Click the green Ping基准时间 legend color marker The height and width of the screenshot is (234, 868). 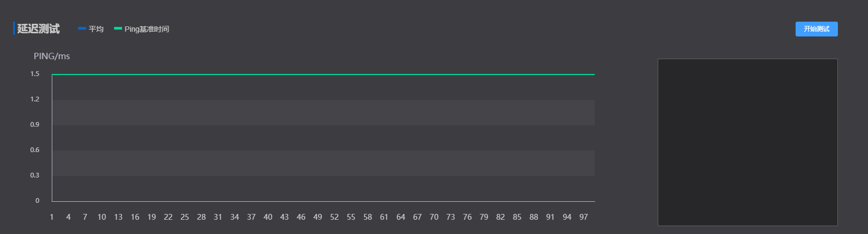[x=118, y=29]
